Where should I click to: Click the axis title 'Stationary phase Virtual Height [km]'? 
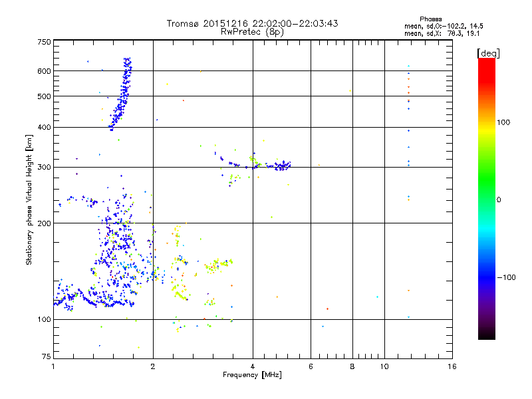29,199
